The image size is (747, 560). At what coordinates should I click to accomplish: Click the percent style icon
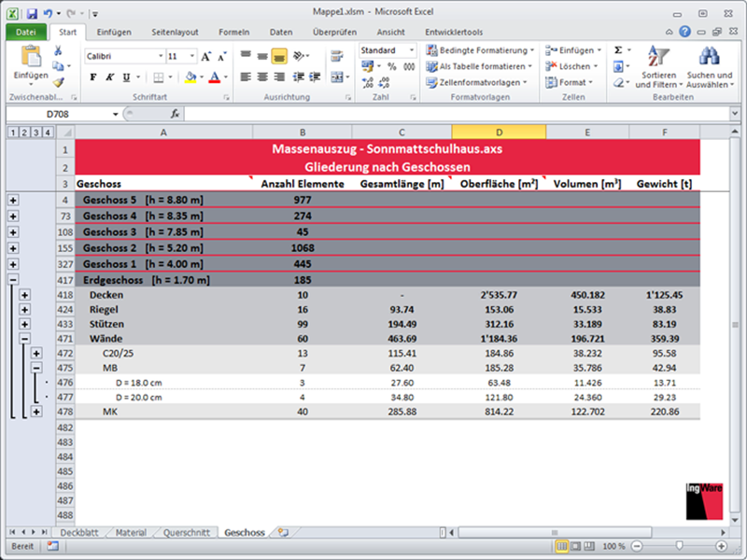coord(392,66)
